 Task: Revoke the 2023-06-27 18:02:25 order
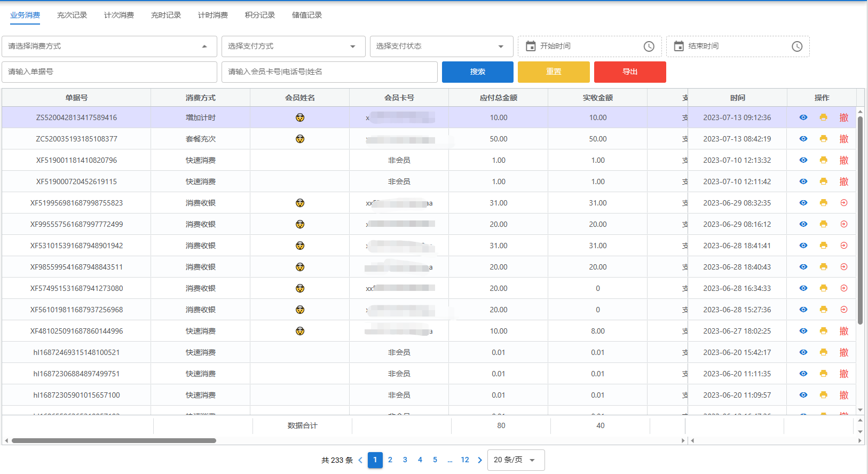point(844,331)
